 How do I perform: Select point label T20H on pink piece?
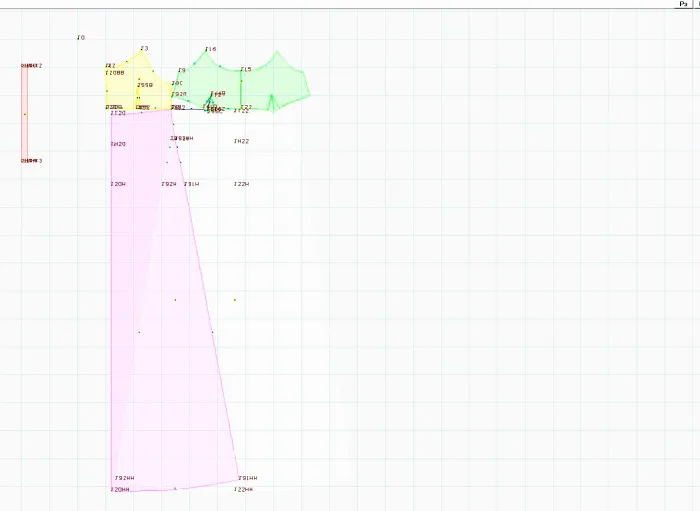coord(118,184)
